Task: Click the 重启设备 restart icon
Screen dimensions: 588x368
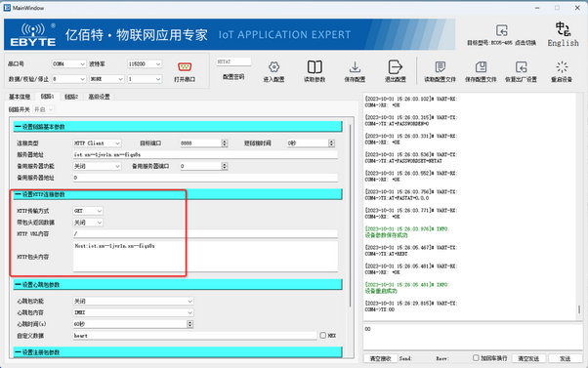Action: pyautogui.click(x=562, y=67)
